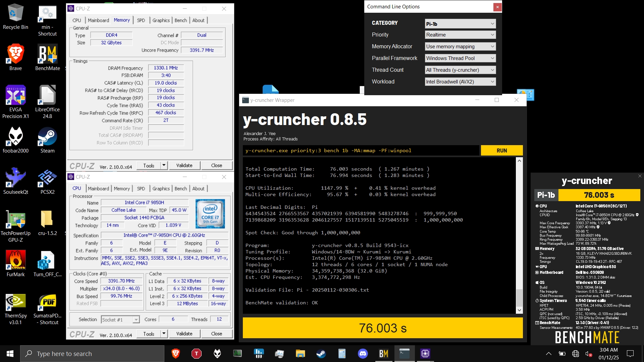Click Close button in upper CPU-Z window
Viewport: 644px width, 362px height.
click(216, 165)
